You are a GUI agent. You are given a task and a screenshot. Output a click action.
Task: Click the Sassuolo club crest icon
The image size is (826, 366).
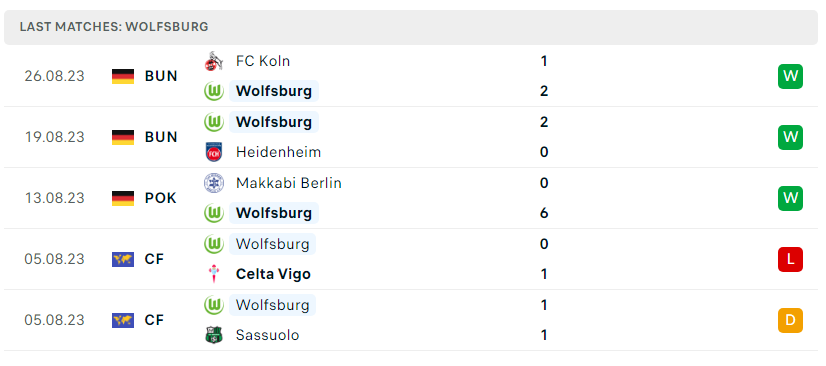(213, 335)
